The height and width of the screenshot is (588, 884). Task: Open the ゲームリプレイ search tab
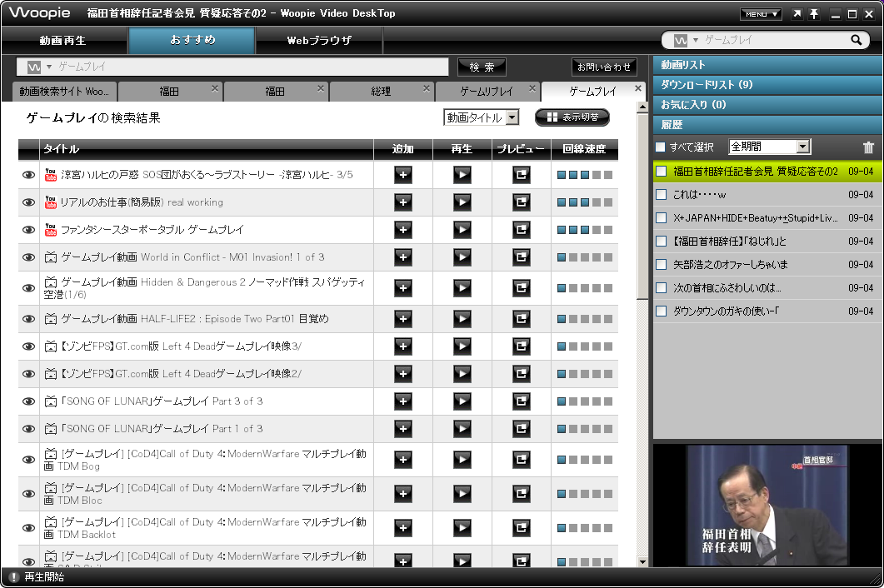486,92
